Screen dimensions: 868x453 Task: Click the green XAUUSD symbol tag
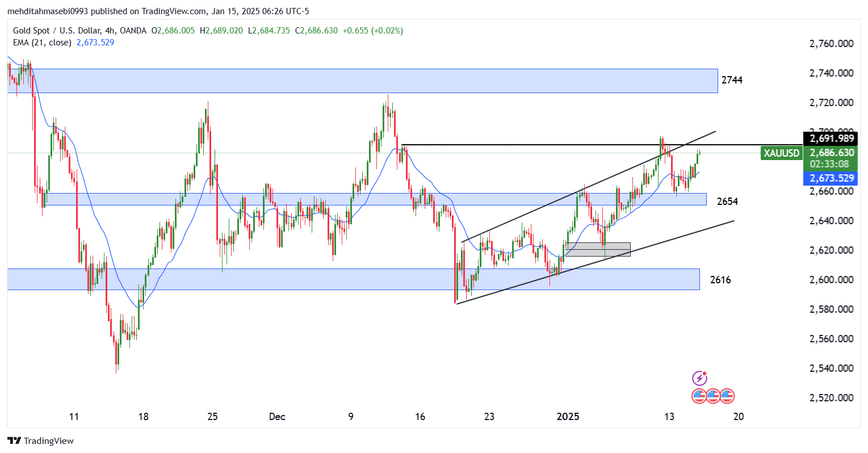pos(782,153)
